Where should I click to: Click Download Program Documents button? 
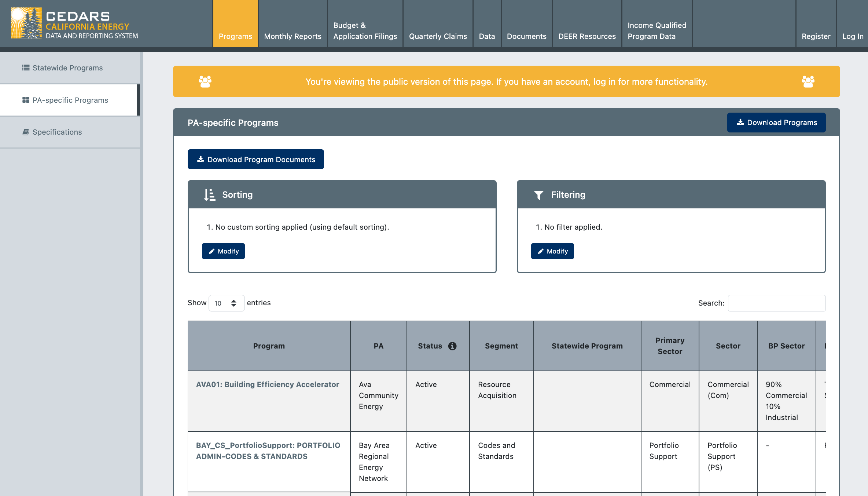(256, 159)
